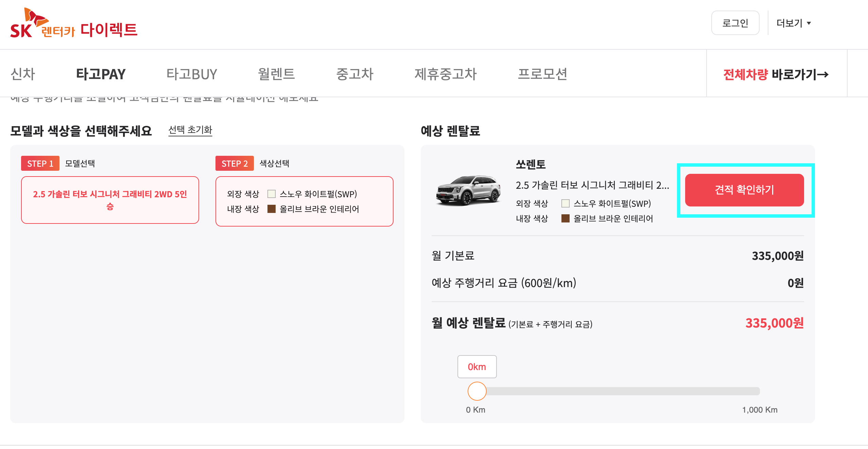
Task: Go to the 월렌트 menu
Action: tap(276, 74)
